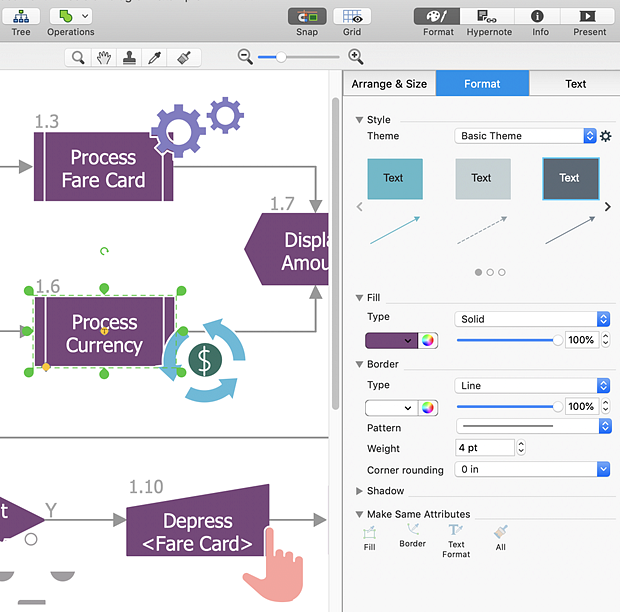
Task: Open Border Type Line dropdown
Action: tap(532, 385)
